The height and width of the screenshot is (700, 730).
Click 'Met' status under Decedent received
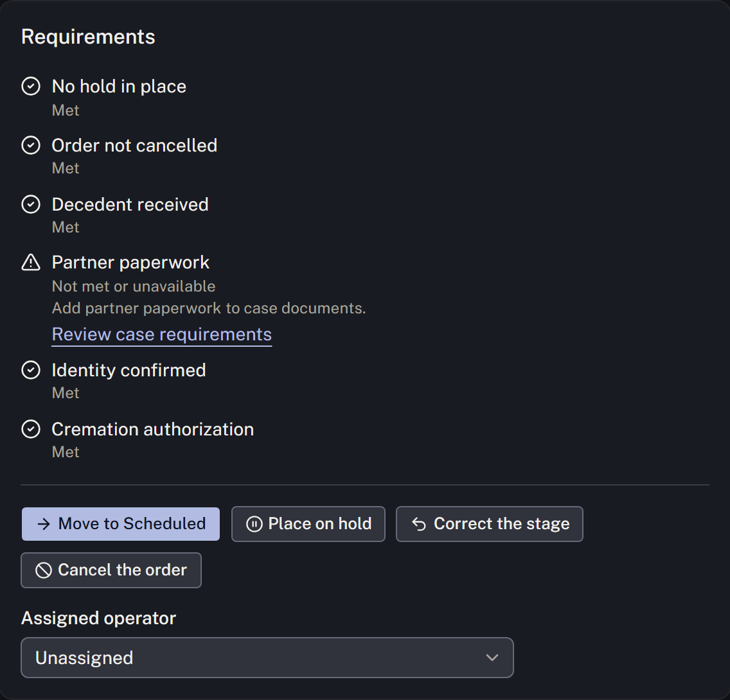click(x=66, y=227)
